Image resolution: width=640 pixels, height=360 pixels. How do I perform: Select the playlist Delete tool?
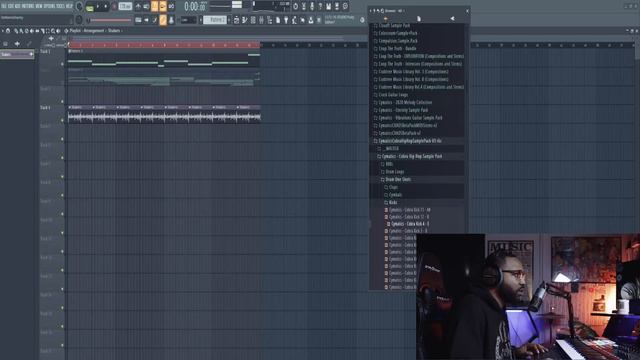tap(26, 31)
